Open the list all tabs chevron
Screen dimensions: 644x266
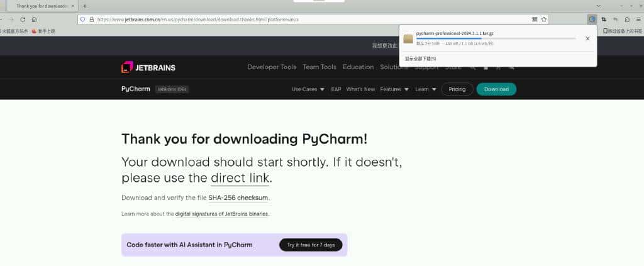(x=599, y=6)
